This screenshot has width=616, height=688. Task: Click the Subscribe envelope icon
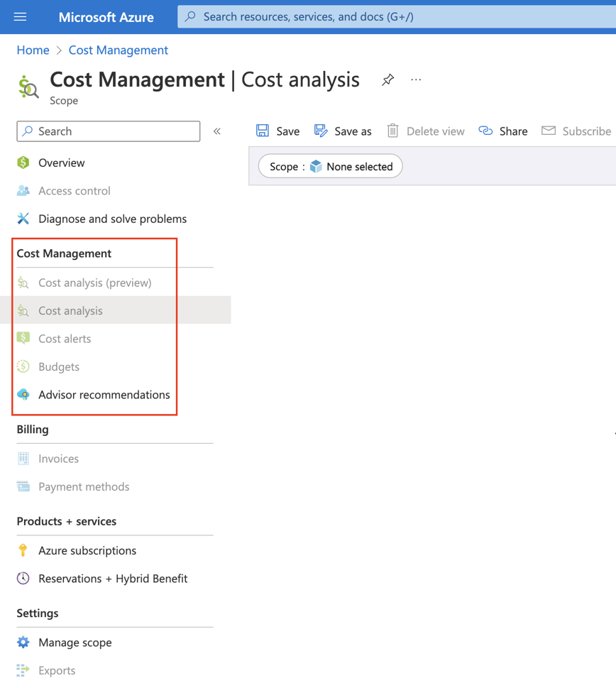tap(548, 131)
